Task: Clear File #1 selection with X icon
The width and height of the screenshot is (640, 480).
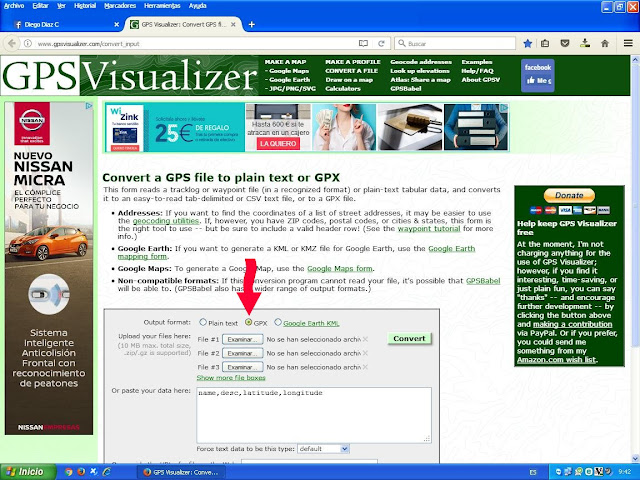Action: 365,339
